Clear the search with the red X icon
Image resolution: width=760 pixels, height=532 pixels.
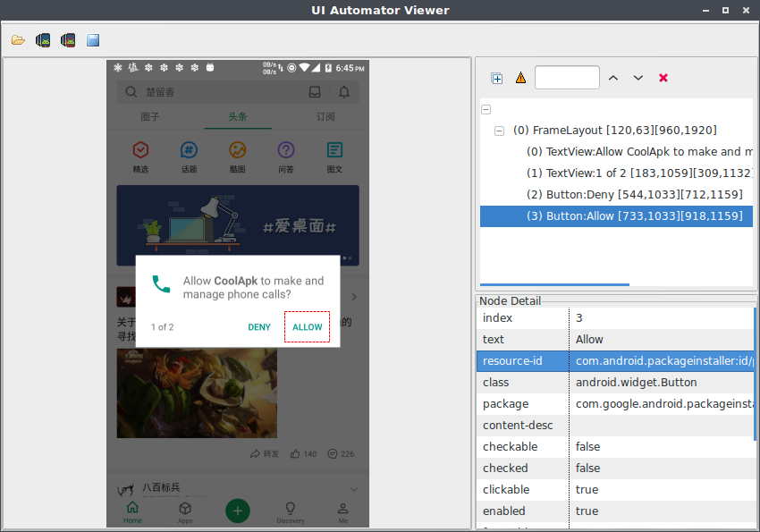click(663, 78)
